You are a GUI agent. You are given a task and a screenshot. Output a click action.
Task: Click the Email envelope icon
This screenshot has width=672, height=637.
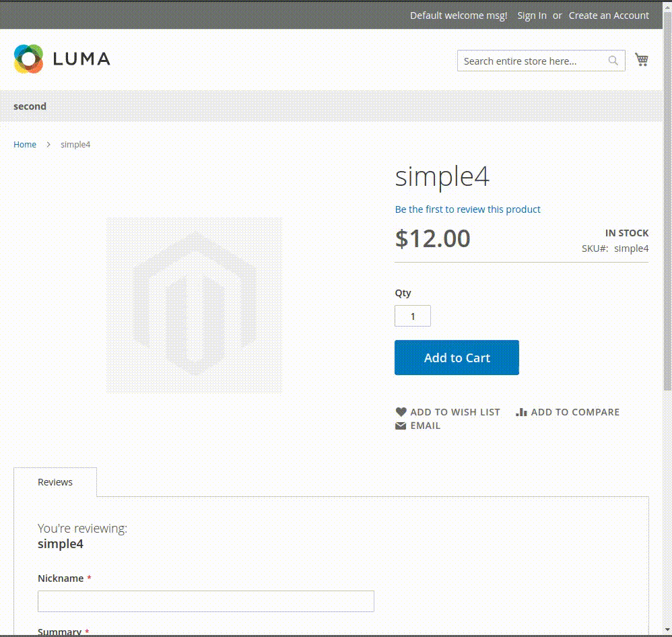(x=401, y=426)
